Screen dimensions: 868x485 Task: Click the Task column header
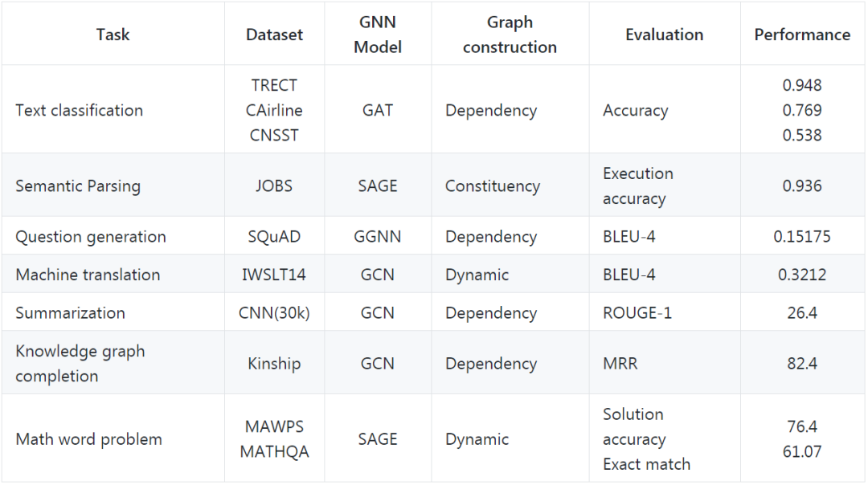[x=113, y=35]
